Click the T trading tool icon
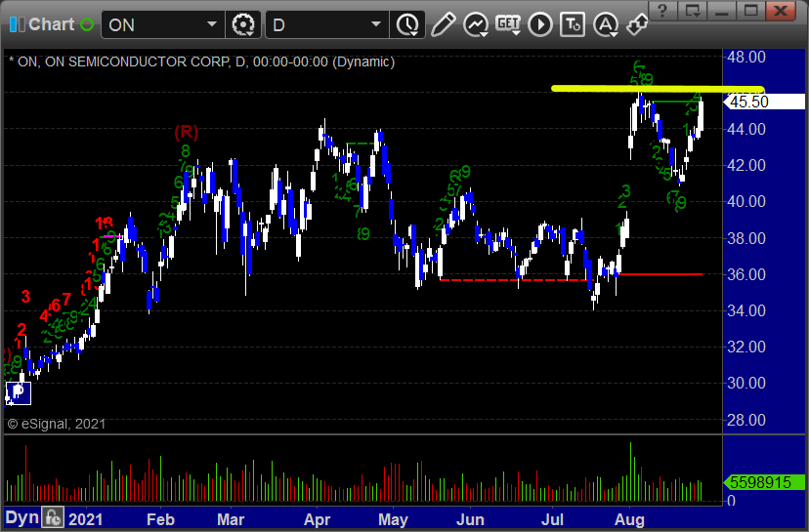The image size is (809, 532). [x=573, y=24]
